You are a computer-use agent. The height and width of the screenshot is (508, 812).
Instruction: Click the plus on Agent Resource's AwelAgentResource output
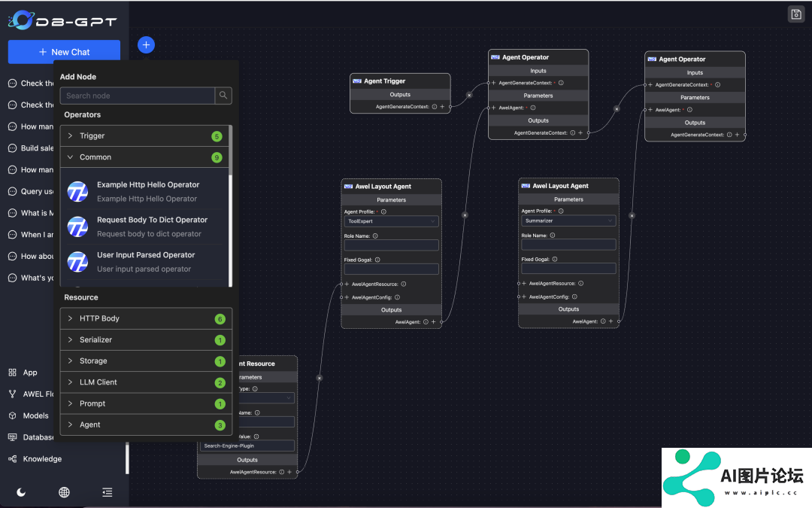coord(289,472)
